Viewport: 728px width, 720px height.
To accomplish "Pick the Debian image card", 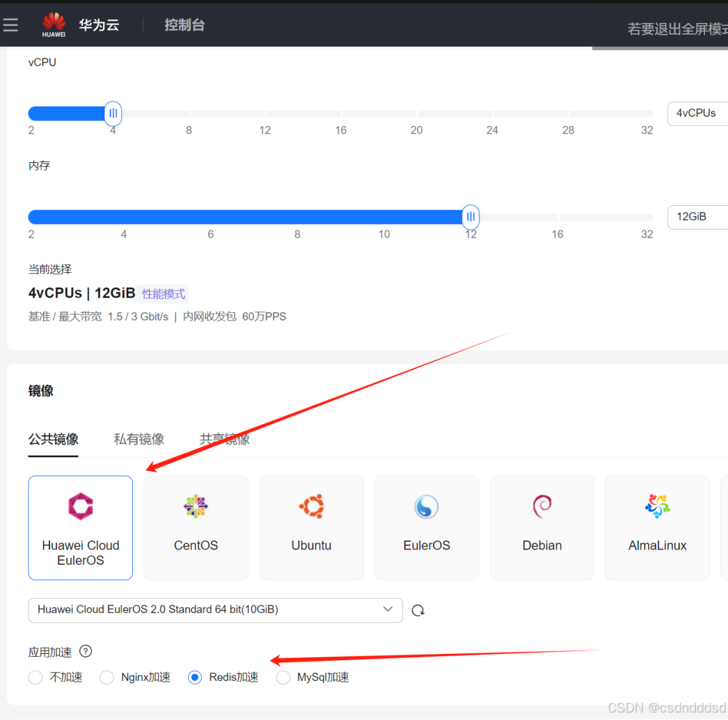I will point(542,528).
